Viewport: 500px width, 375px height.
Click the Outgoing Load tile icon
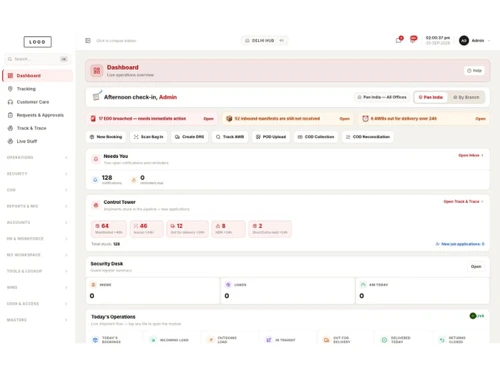pyautogui.click(x=211, y=340)
